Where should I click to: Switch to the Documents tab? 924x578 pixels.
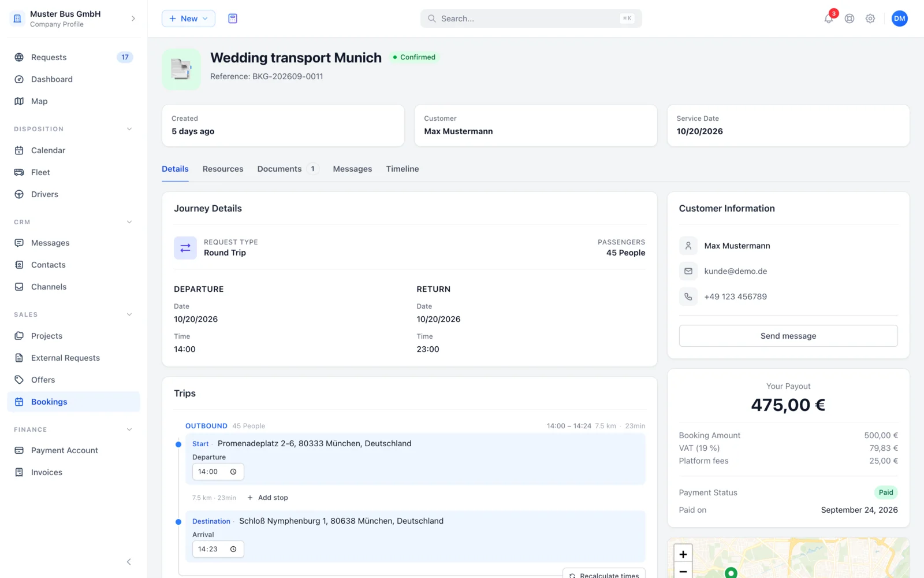tap(288, 169)
